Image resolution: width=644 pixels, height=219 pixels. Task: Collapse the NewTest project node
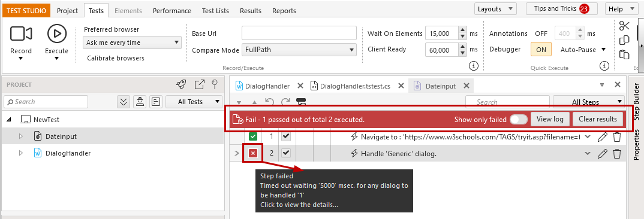tap(10, 120)
